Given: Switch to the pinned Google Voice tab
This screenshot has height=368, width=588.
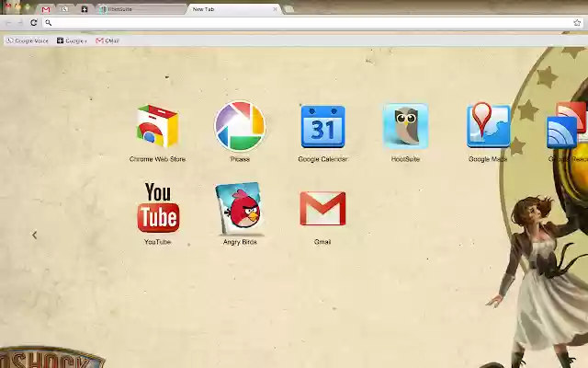Looking at the screenshot, I should pyautogui.click(x=65, y=9).
